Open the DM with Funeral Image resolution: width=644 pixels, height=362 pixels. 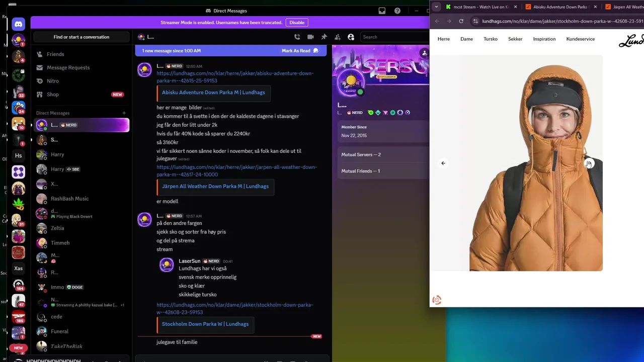[82, 331]
